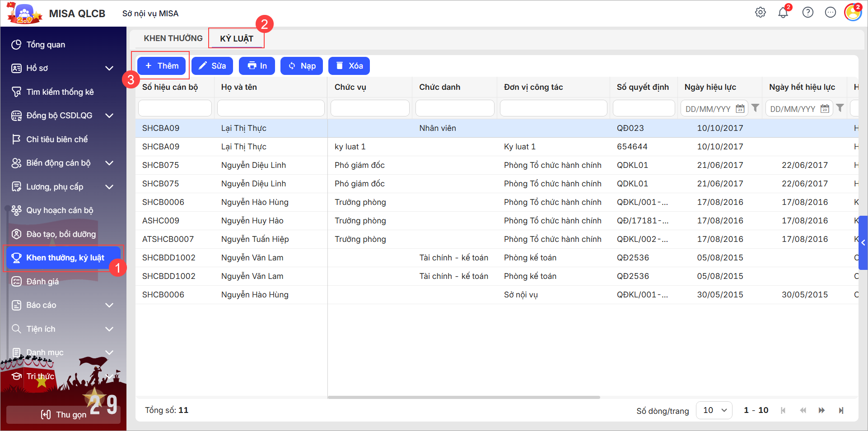Viewport: 868px width, 431px height.
Task: Go to the next page arrow
Action: pyautogui.click(x=821, y=410)
